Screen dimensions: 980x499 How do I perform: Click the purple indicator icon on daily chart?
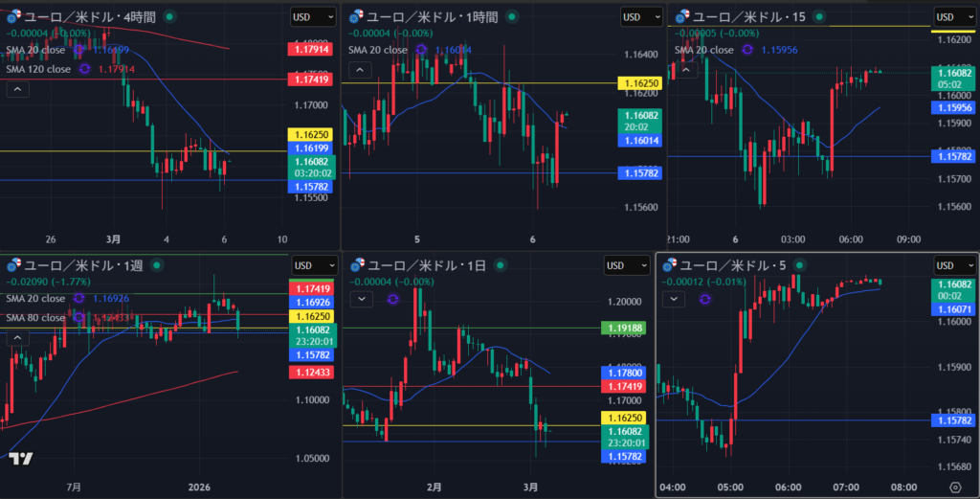[390, 299]
